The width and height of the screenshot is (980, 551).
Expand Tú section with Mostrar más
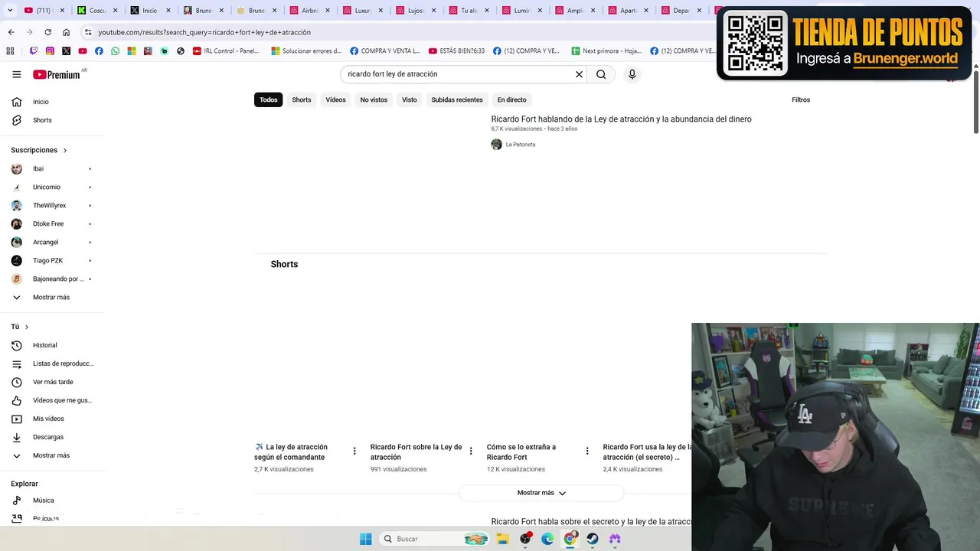pos(52,455)
